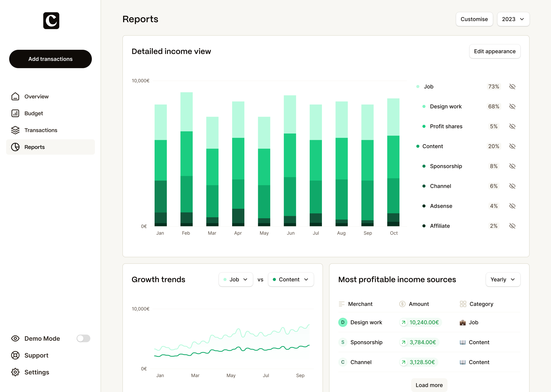Viewport: 551px width, 392px height.
Task: Hide the Job series in chart
Action: [x=512, y=87]
